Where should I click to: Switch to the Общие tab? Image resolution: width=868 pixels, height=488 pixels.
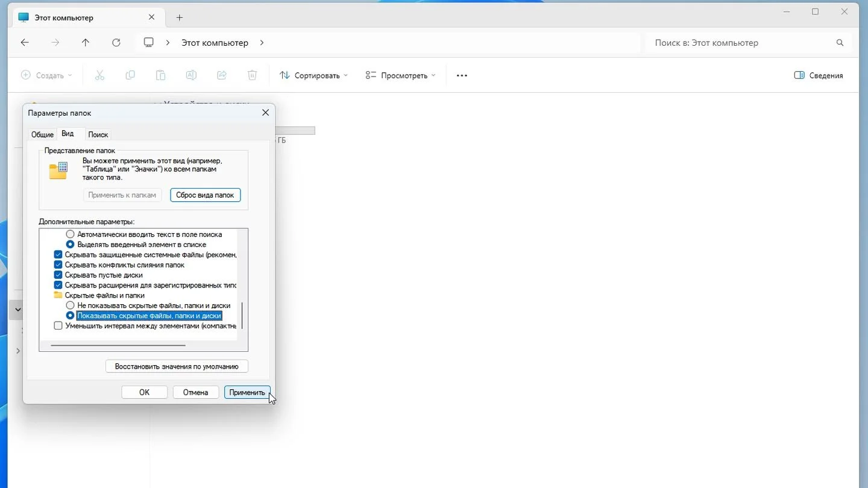42,134
